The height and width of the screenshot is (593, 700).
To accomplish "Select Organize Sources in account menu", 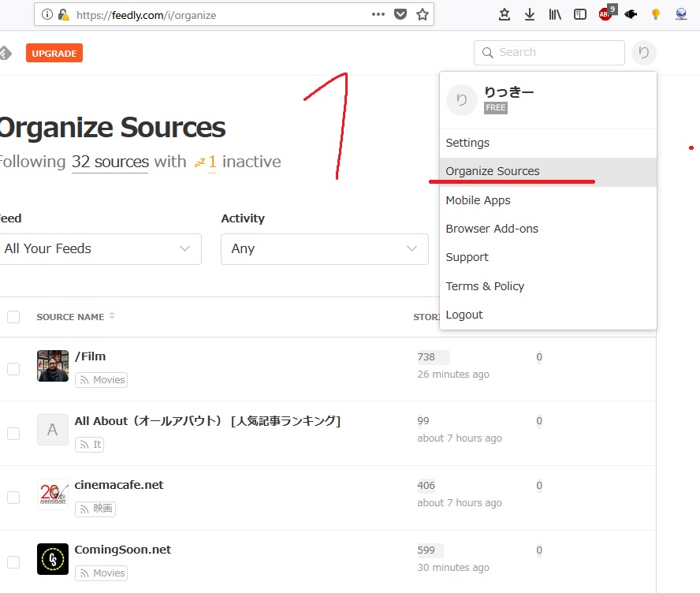I will tap(548, 171).
